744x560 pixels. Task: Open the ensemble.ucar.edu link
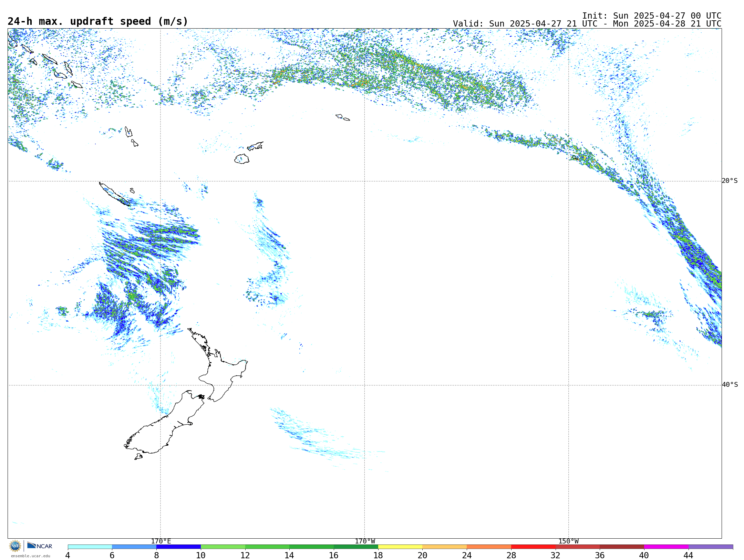tap(31, 556)
